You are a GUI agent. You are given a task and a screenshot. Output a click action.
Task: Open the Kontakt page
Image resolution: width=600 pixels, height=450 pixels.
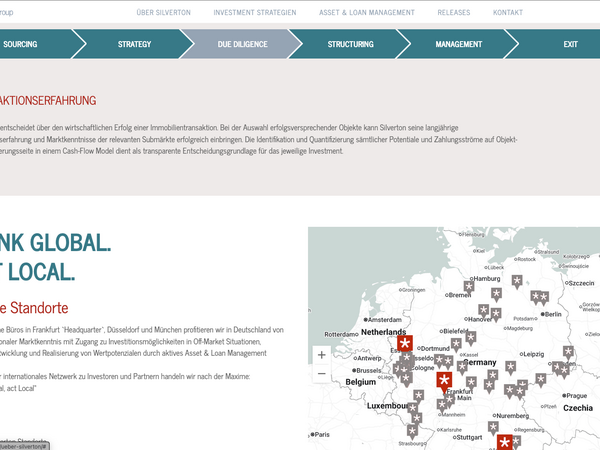508,12
